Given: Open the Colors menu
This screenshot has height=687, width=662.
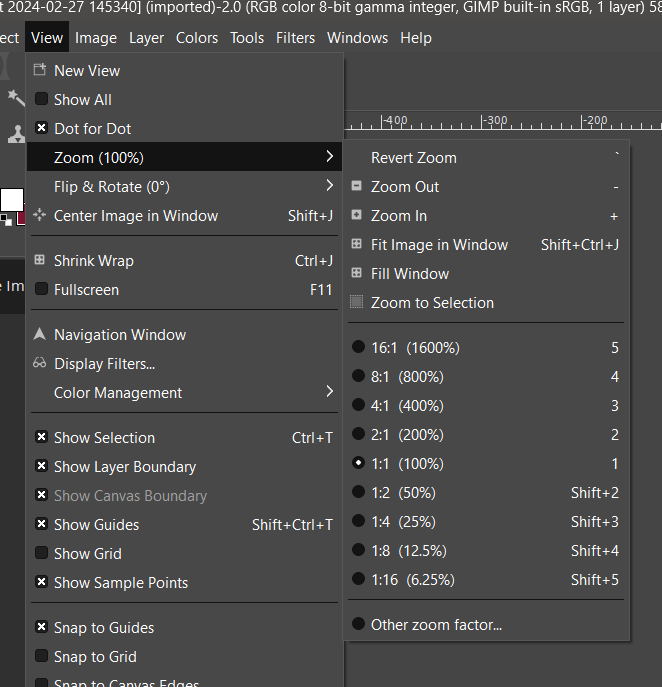Looking at the screenshot, I should [x=197, y=38].
